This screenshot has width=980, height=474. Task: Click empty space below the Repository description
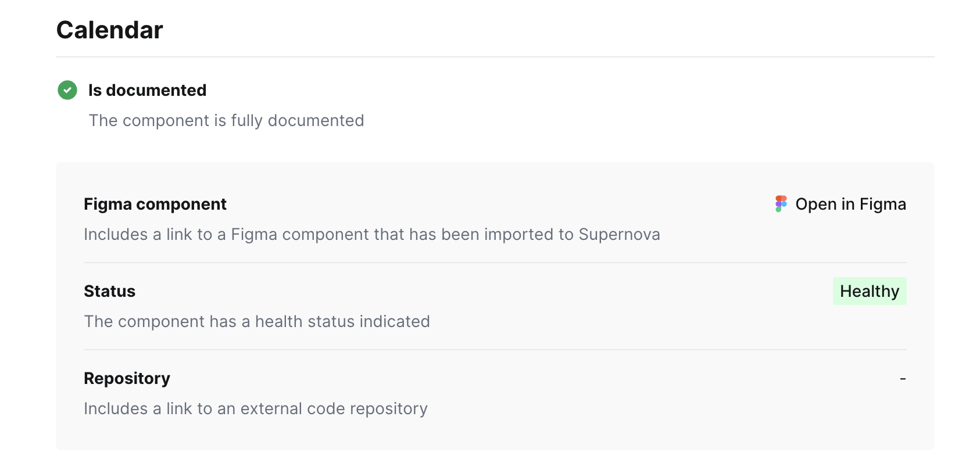coord(495,435)
